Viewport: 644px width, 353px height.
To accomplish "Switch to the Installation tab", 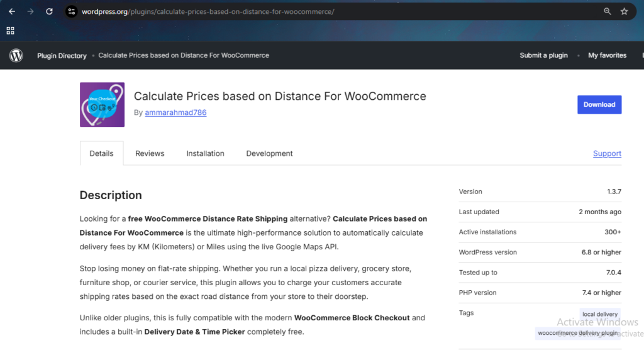I will [x=206, y=153].
